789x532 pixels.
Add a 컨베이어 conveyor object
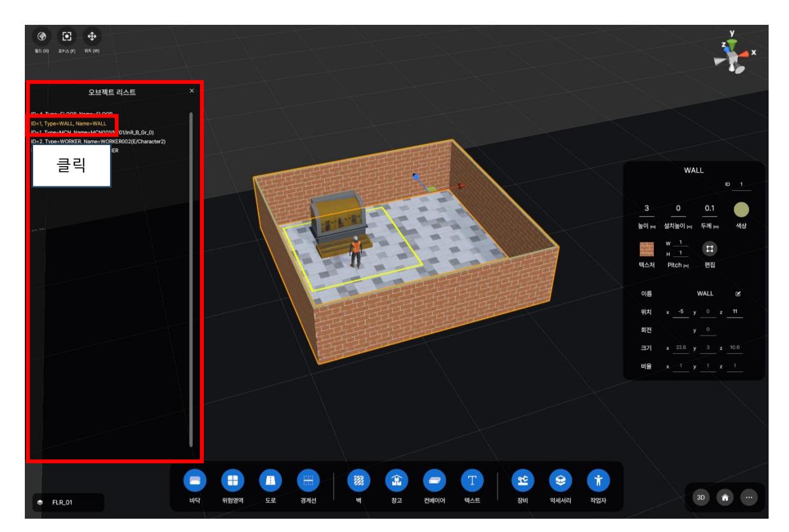tap(434, 482)
